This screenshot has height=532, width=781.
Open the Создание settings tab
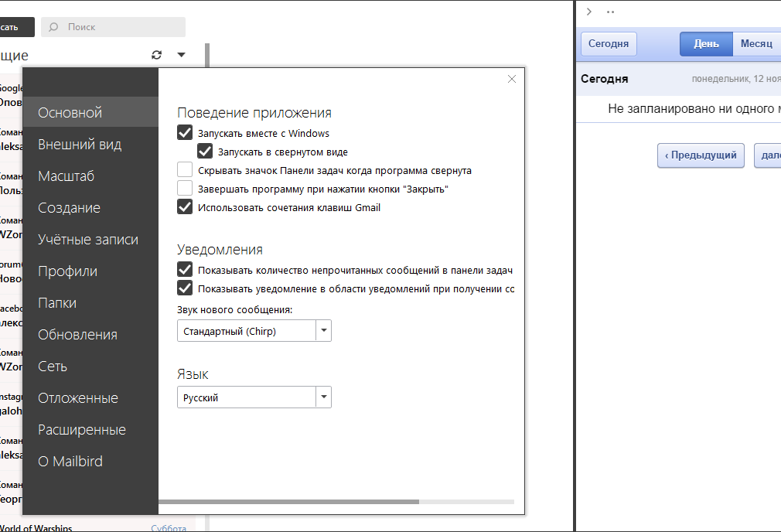pos(90,208)
